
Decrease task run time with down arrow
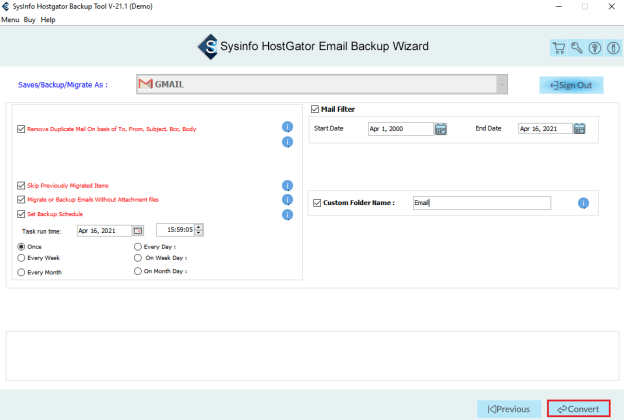[199, 232]
